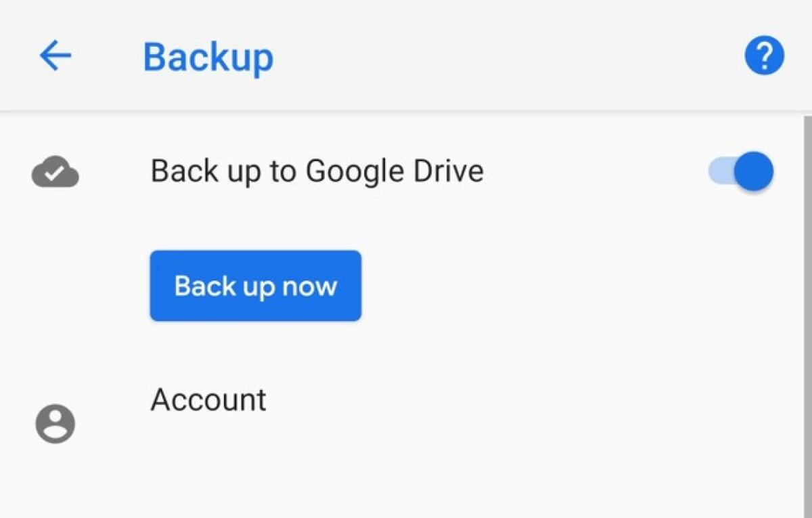
Task: Tap the header bar of the Backup screen
Action: (x=406, y=55)
